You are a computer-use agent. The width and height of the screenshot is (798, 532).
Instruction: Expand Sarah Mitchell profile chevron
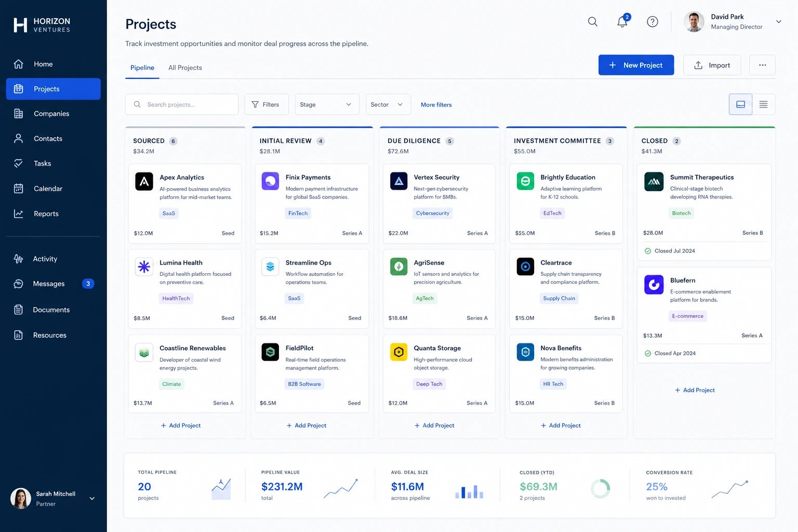(x=92, y=499)
